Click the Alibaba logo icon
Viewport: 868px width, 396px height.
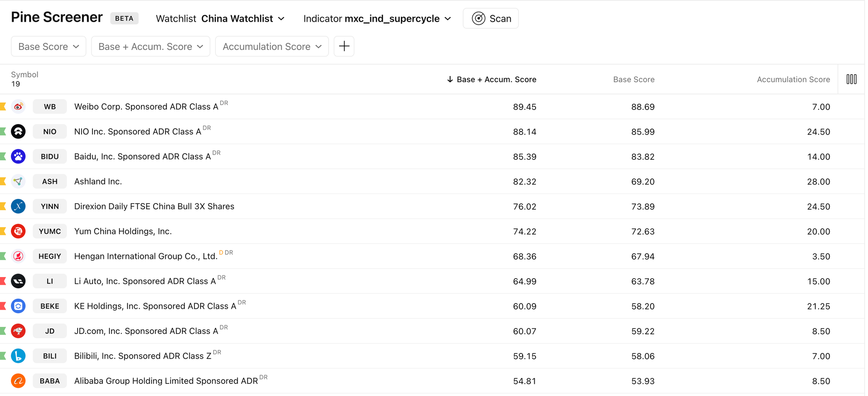tap(18, 381)
